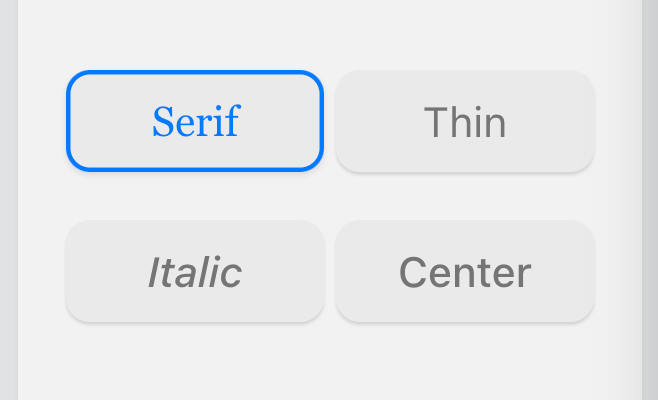This screenshot has height=400, width=658.
Task: Enable the Thin font weight
Action: (465, 121)
